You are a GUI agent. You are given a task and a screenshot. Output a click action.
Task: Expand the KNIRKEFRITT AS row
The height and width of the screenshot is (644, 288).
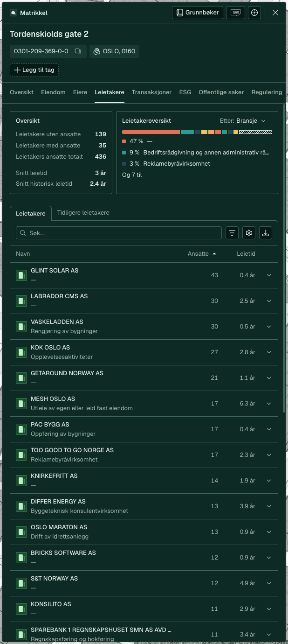click(x=269, y=481)
